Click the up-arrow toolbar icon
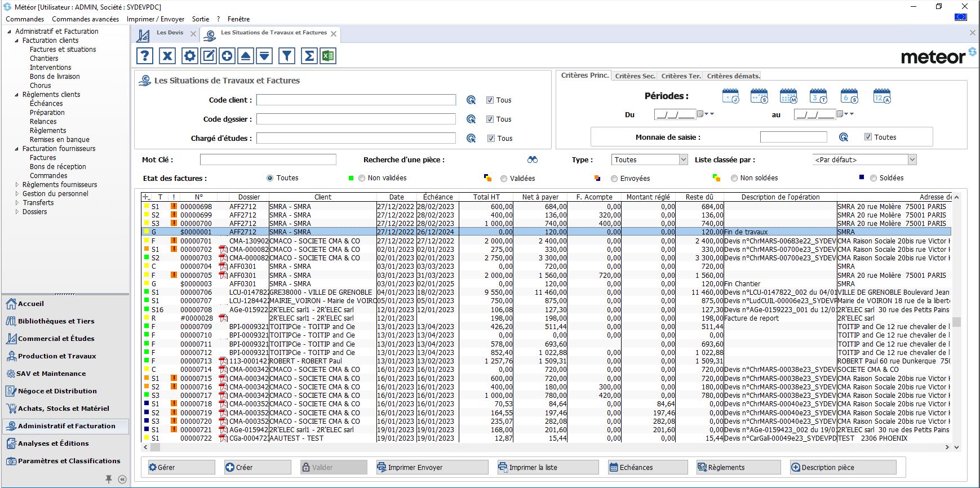 246,56
